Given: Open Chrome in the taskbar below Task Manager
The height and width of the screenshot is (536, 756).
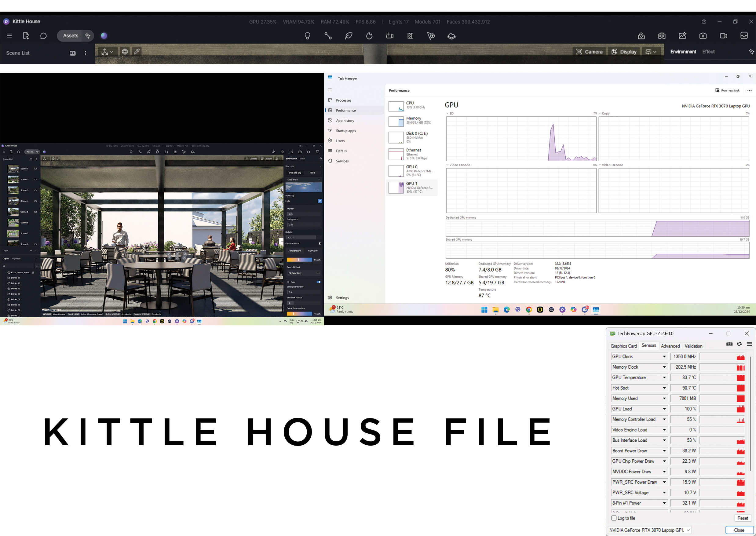Looking at the screenshot, I should pyautogui.click(x=529, y=310).
